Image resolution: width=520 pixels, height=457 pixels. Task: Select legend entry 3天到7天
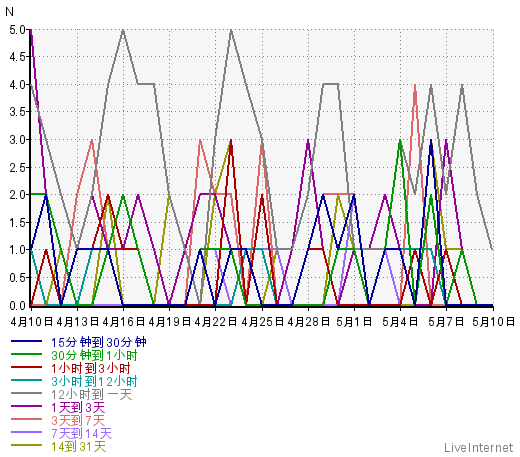pyautogui.click(x=78, y=420)
